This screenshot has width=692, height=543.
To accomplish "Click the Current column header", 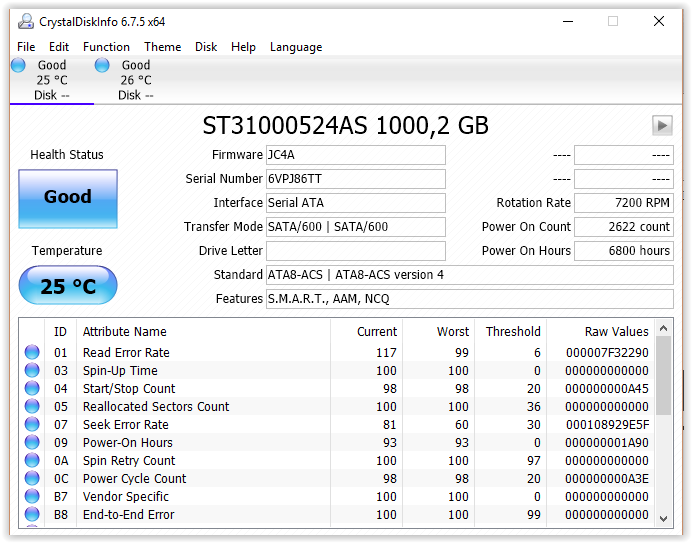I will 366,332.
